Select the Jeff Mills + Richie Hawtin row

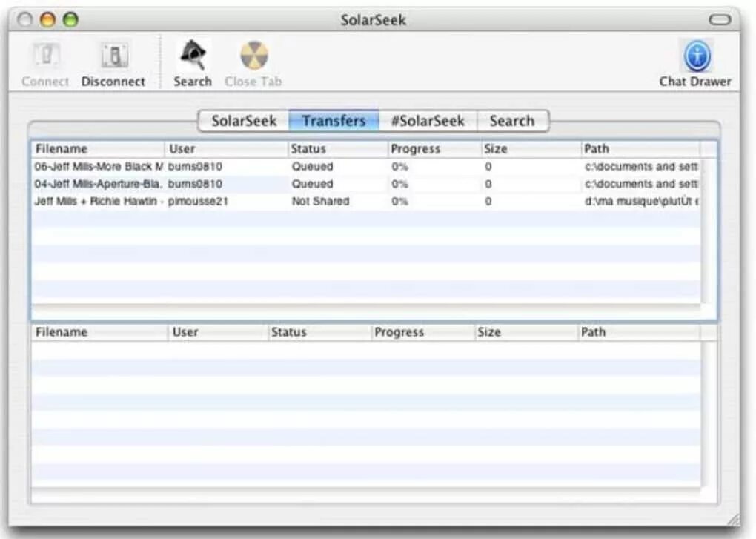click(x=366, y=202)
